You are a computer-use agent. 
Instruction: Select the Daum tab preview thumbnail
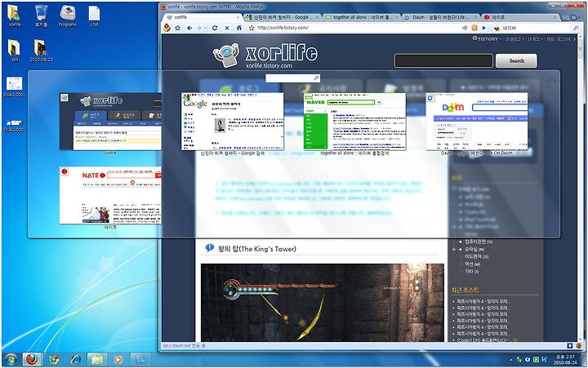click(477, 122)
